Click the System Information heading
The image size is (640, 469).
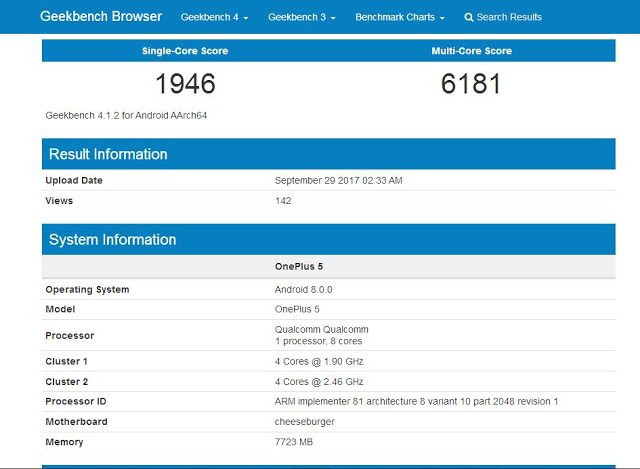[113, 240]
